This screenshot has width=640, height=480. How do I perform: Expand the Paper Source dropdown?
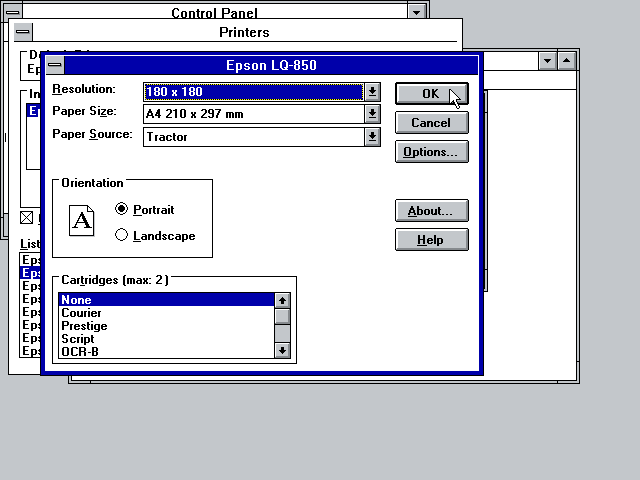click(x=372, y=137)
